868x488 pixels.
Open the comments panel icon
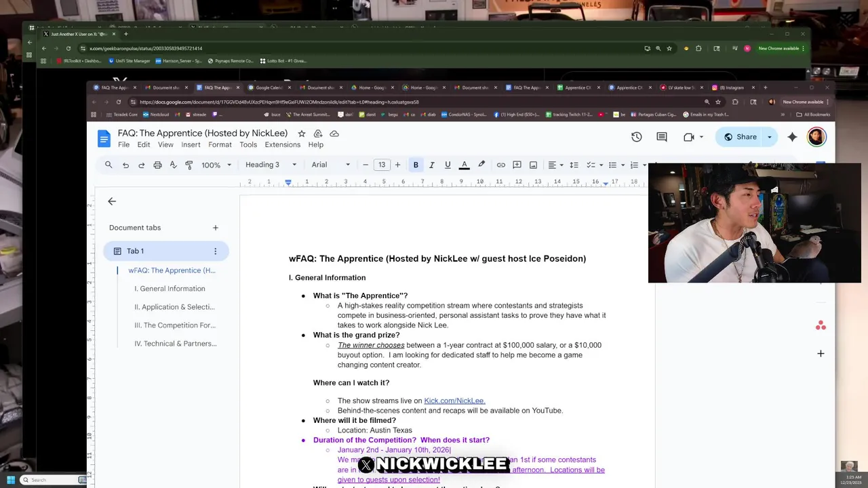662,137
